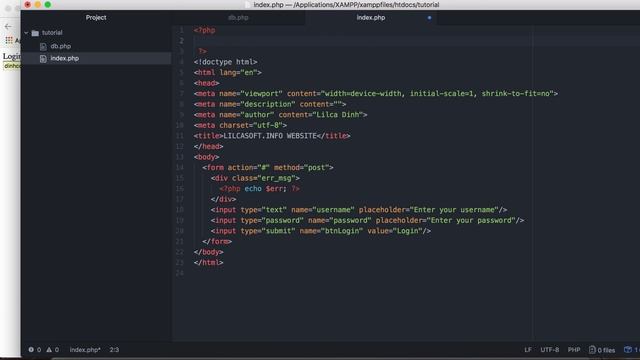Click the html lang="en" tag
The height and width of the screenshot is (360, 640).
tap(228, 73)
